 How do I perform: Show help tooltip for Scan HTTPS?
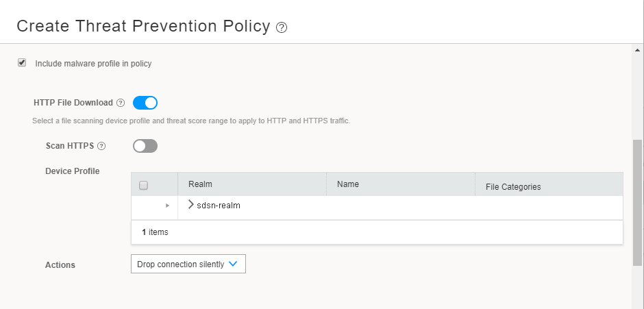[x=101, y=146]
